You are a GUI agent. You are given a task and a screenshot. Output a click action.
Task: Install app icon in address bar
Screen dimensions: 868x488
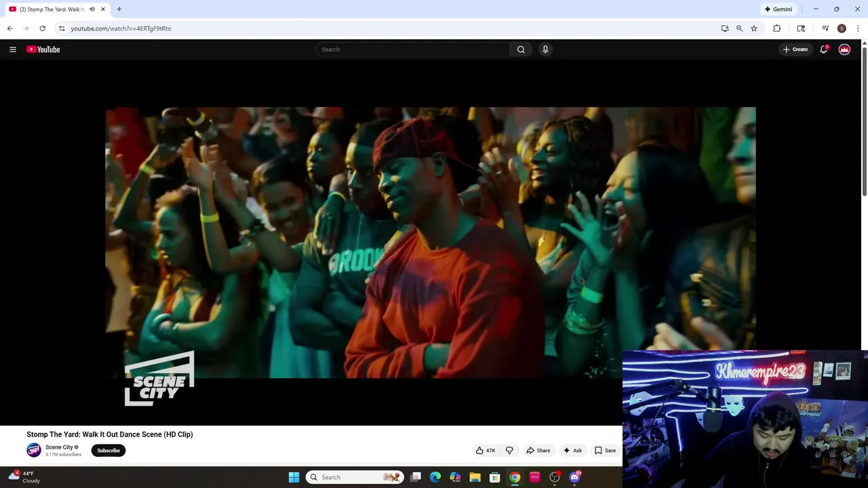725,28
